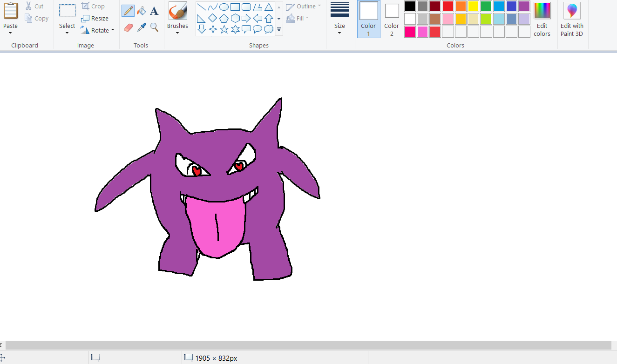Select the Oval callout shape

click(258, 29)
